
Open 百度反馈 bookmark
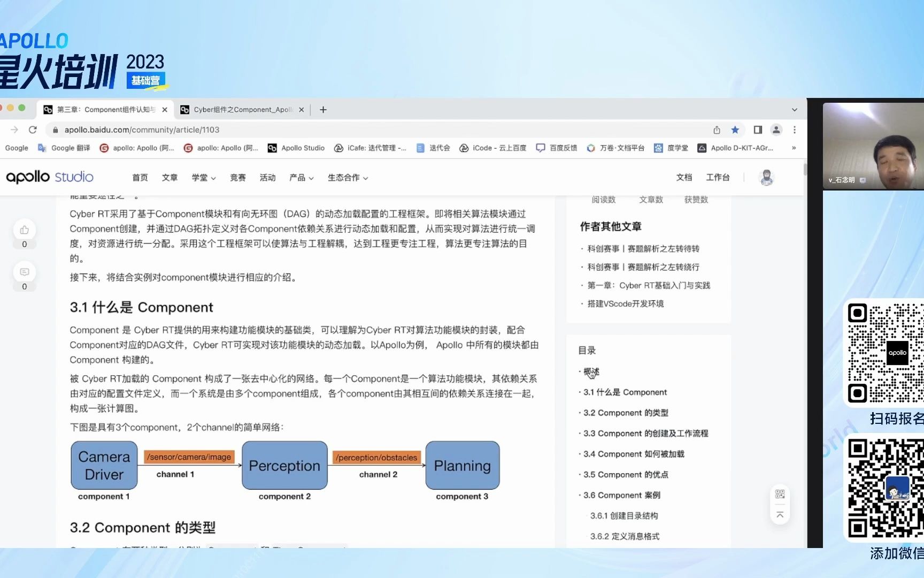pos(557,148)
